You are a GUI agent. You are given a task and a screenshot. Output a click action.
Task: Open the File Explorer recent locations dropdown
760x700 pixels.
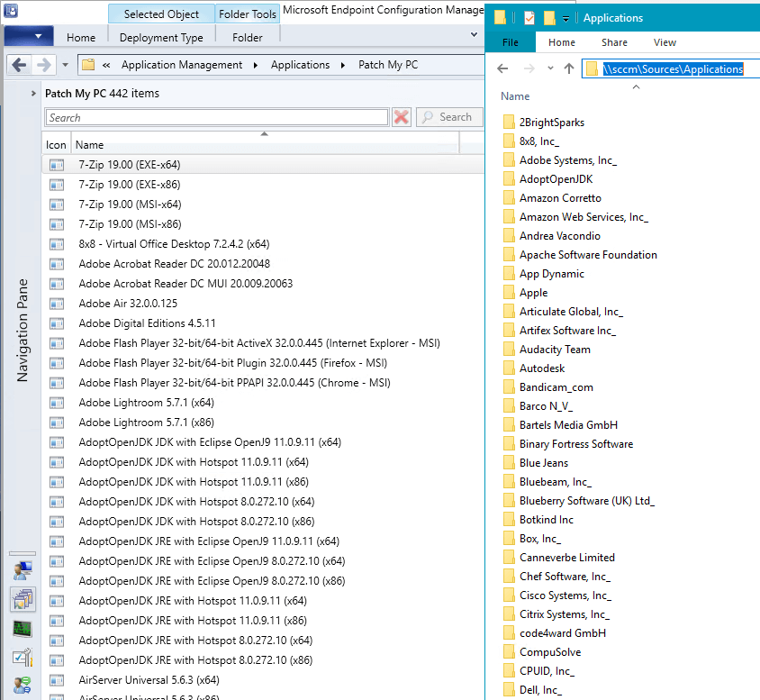[550, 68]
